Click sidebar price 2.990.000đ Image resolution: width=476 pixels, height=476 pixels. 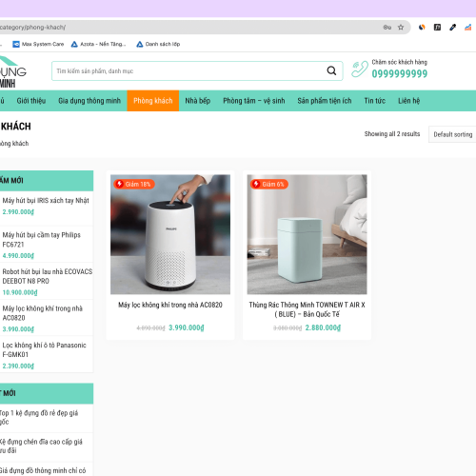pos(18,211)
